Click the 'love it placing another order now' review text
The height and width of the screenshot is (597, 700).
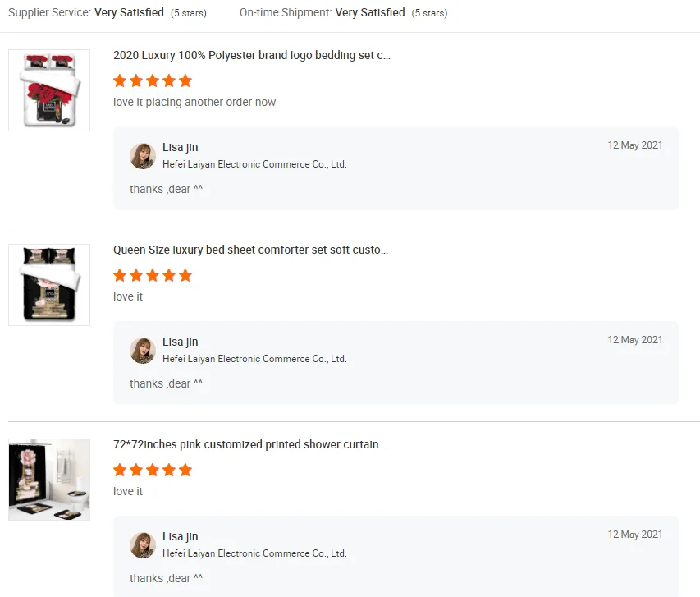(194, 102)
